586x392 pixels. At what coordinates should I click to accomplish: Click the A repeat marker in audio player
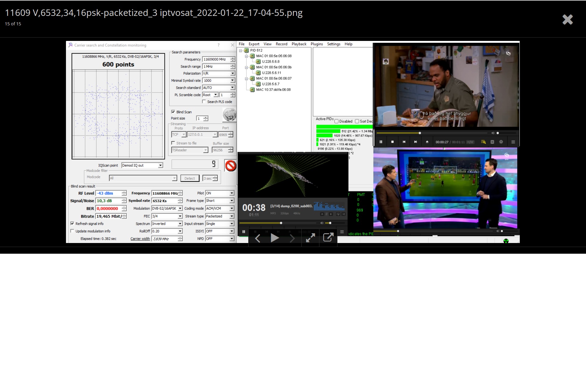coord(322,214)
